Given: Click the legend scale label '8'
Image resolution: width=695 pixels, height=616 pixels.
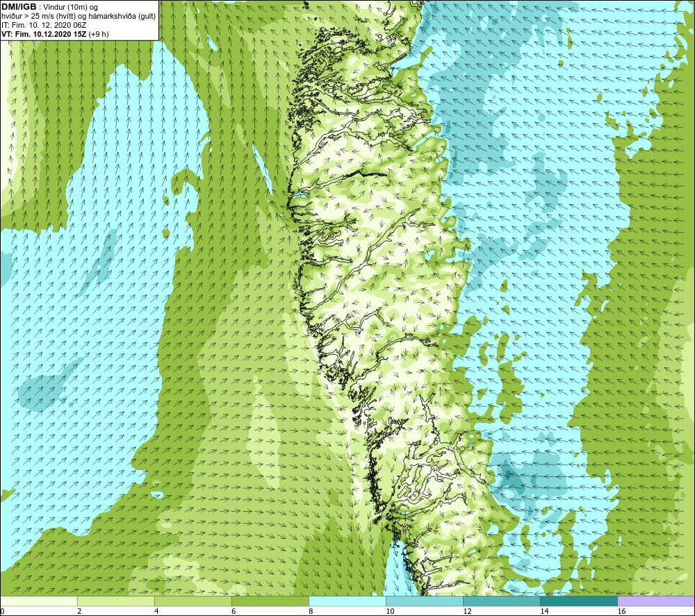Looking at the screenshot, I should tap(311, 611).
